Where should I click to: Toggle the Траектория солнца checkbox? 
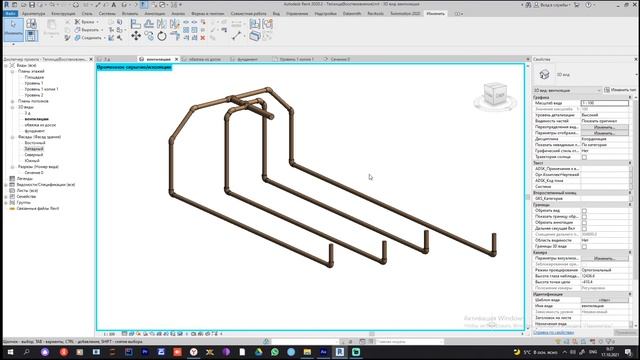[x=584, y=157]
